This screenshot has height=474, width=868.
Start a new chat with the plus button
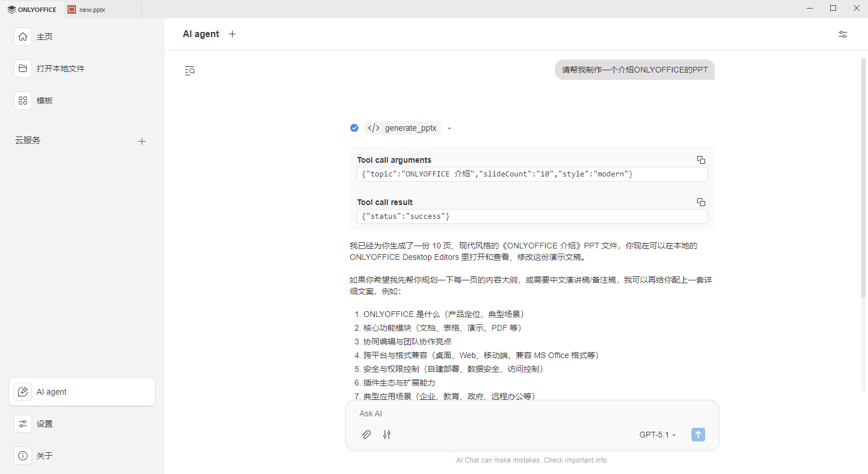coord(232,34)
